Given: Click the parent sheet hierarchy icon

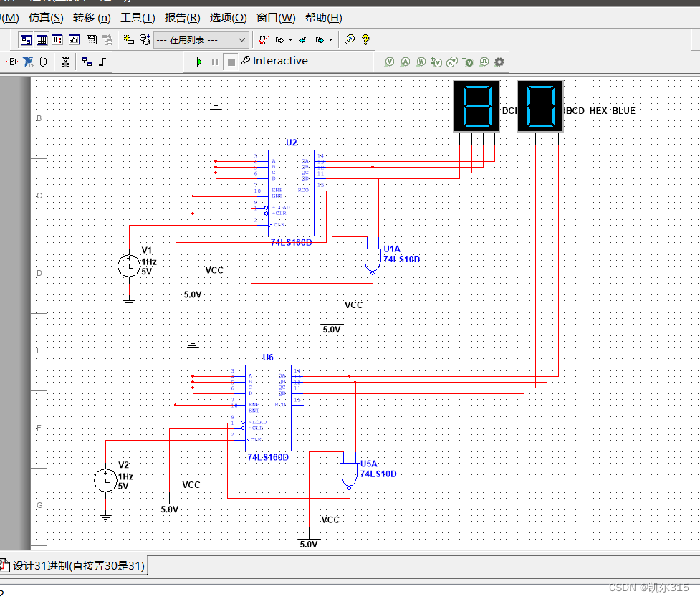Looking at the screenshot, I should [x=107, y=39].
